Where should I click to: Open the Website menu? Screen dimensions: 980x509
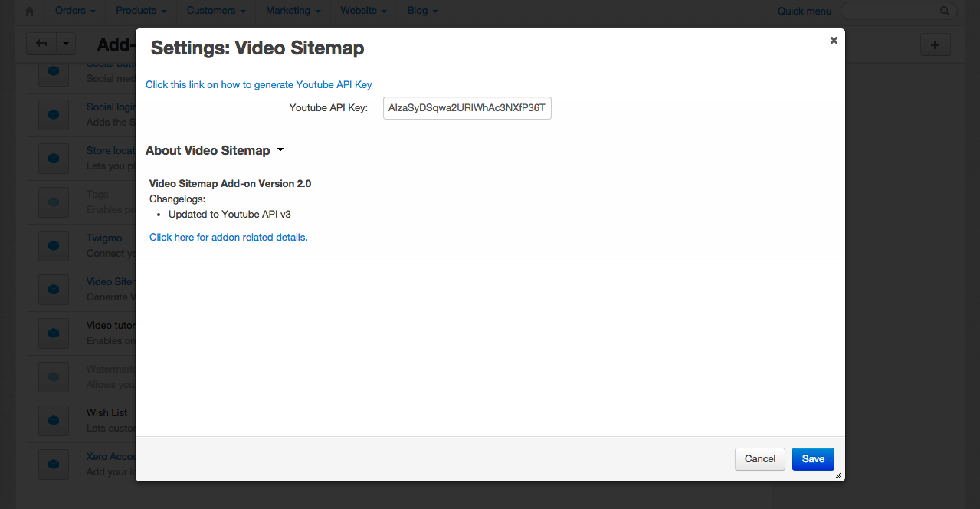[x=363, y=11]
